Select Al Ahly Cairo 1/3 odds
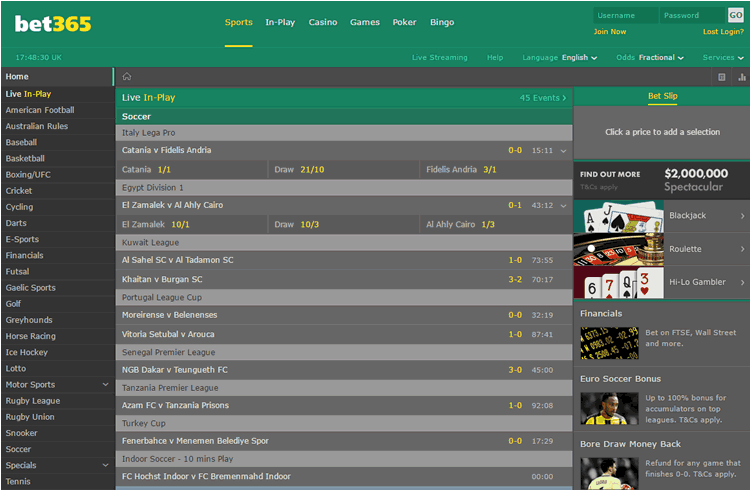 [x=496, y=224]
